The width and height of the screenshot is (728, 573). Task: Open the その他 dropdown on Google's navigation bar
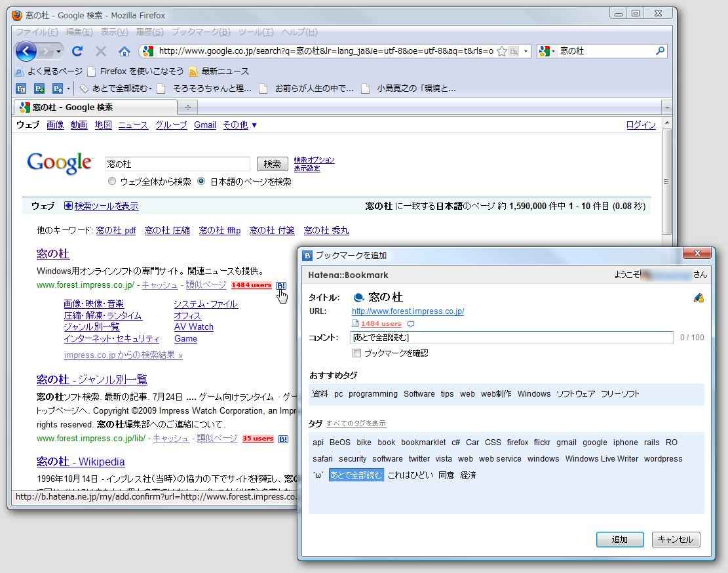(x=240, y=125)
